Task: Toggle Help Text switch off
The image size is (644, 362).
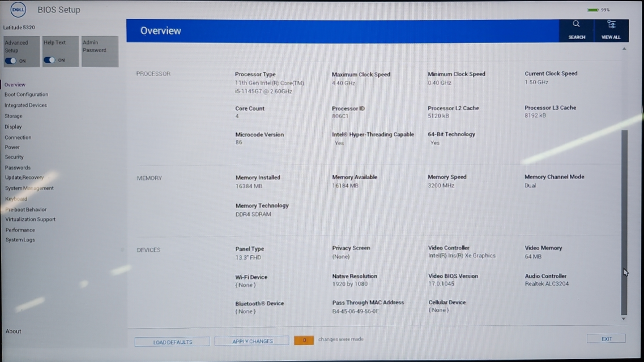Action: (50, 60)
